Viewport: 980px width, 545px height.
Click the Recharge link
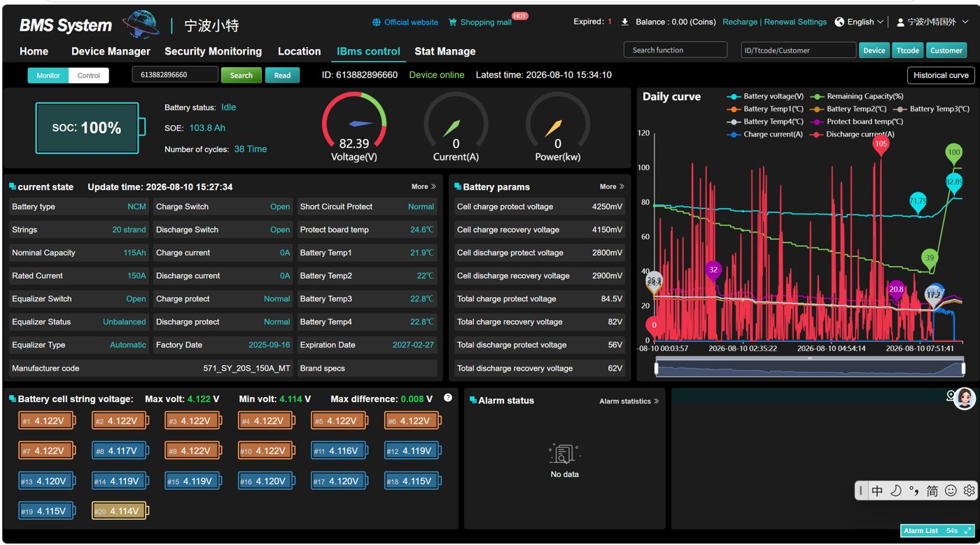click(740, 22)
